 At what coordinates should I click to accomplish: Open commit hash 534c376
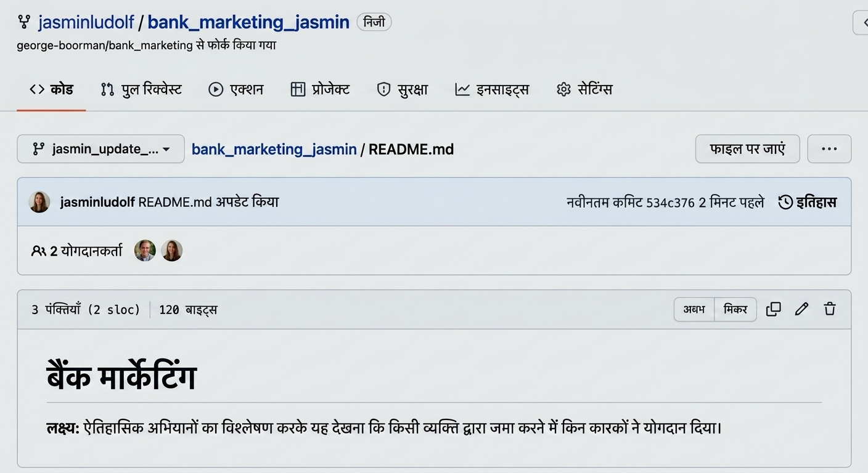pyautogui.click(x=670, y=203)
